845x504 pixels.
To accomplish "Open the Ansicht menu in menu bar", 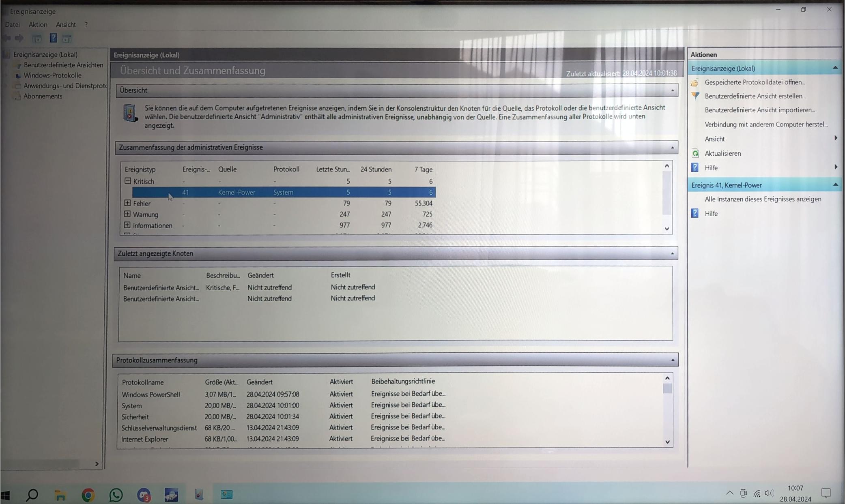I will coord(66,24).
